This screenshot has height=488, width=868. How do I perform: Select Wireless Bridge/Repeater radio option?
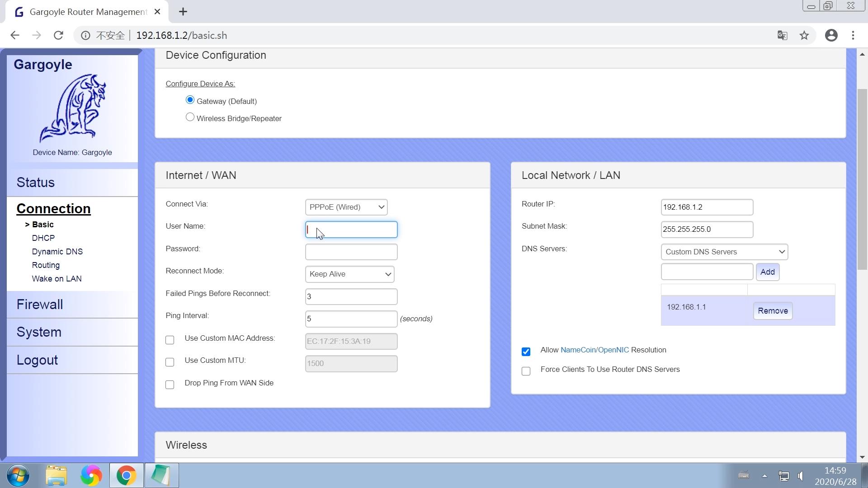(190, 117)
